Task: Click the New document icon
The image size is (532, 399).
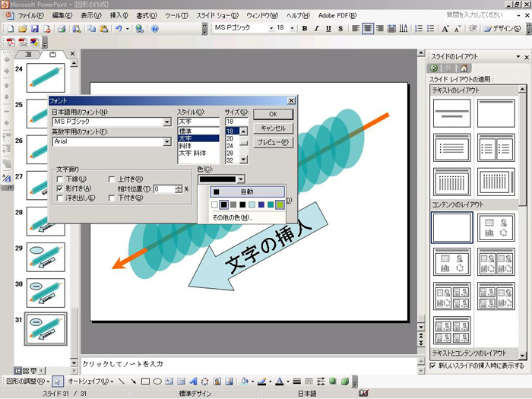Action: click(11, 29)
